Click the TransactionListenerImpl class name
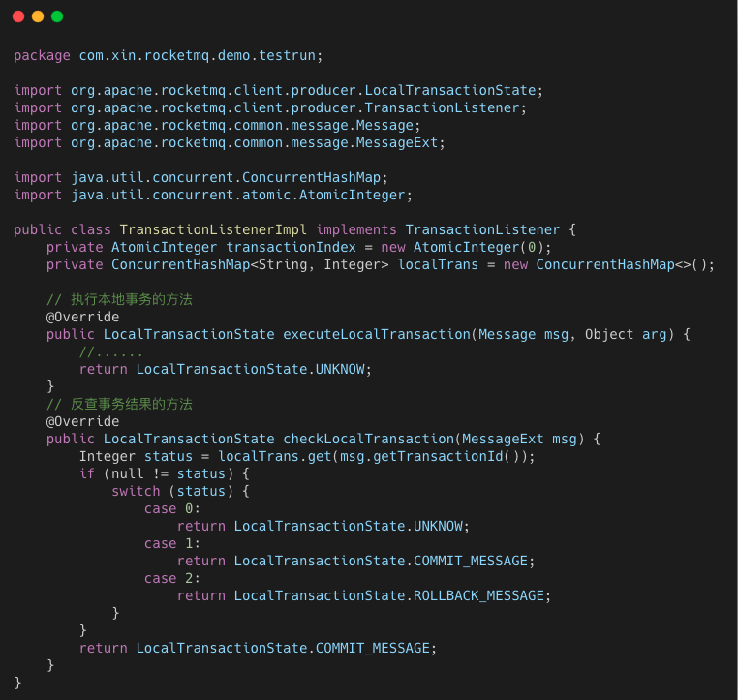The height and width of the screenshot is (700, 738). (213, 229)
